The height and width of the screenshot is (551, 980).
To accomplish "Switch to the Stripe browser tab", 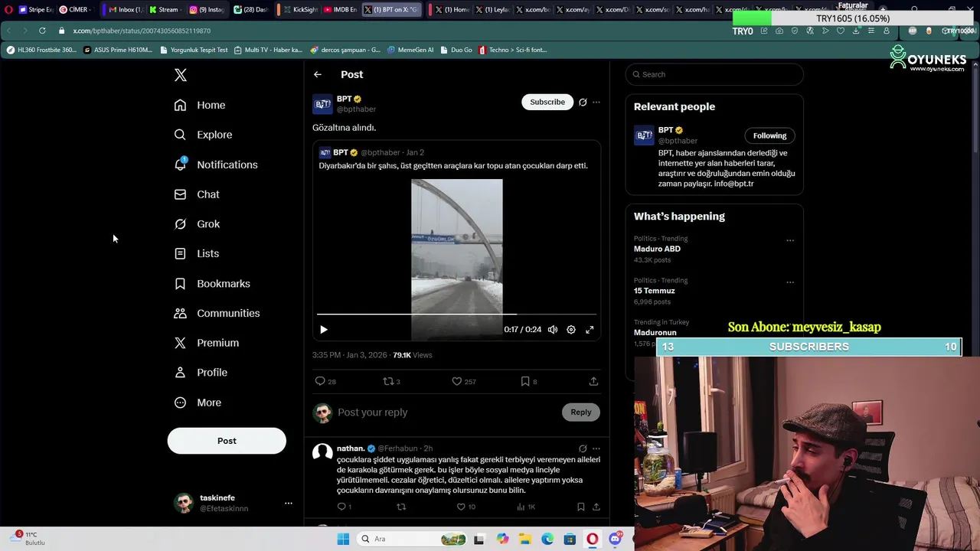I will pyautogui.click(x=35, y=10).
